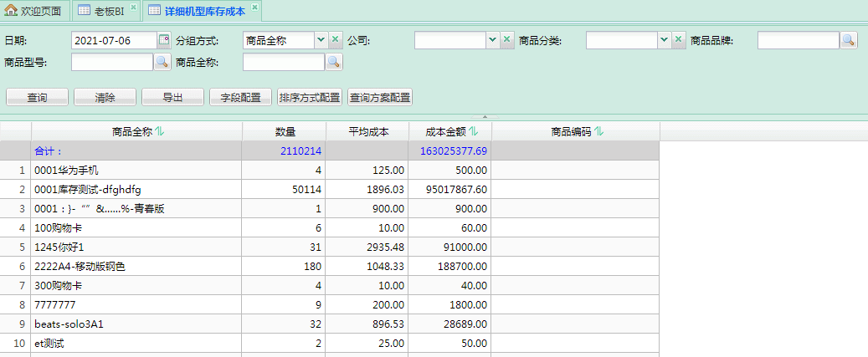Click the 查询 button
The image size is (868, 357).
coord(37,98)
